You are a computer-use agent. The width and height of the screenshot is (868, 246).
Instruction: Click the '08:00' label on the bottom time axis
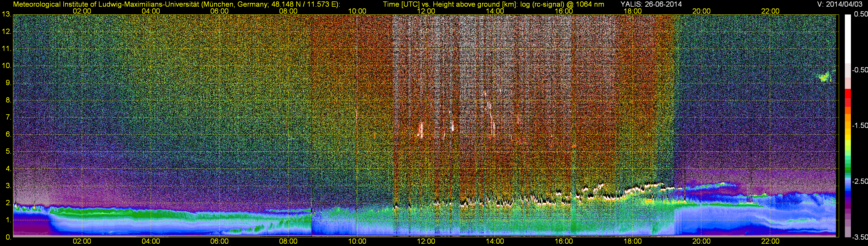point(288,241)
